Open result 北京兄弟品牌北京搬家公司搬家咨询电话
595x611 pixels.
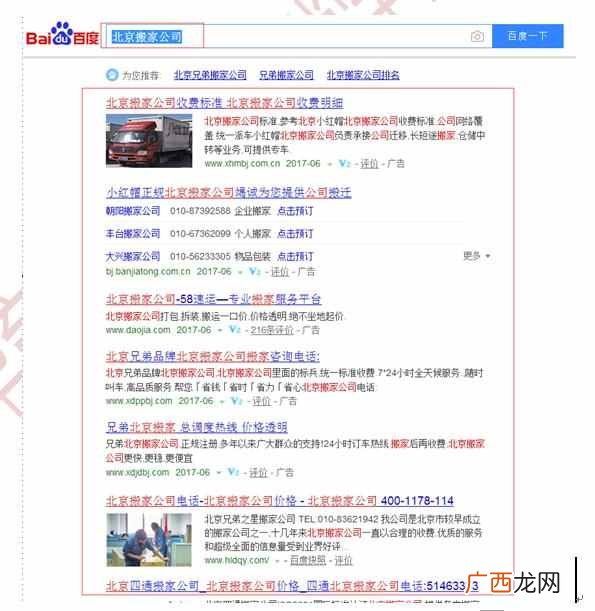pos(213,356)
